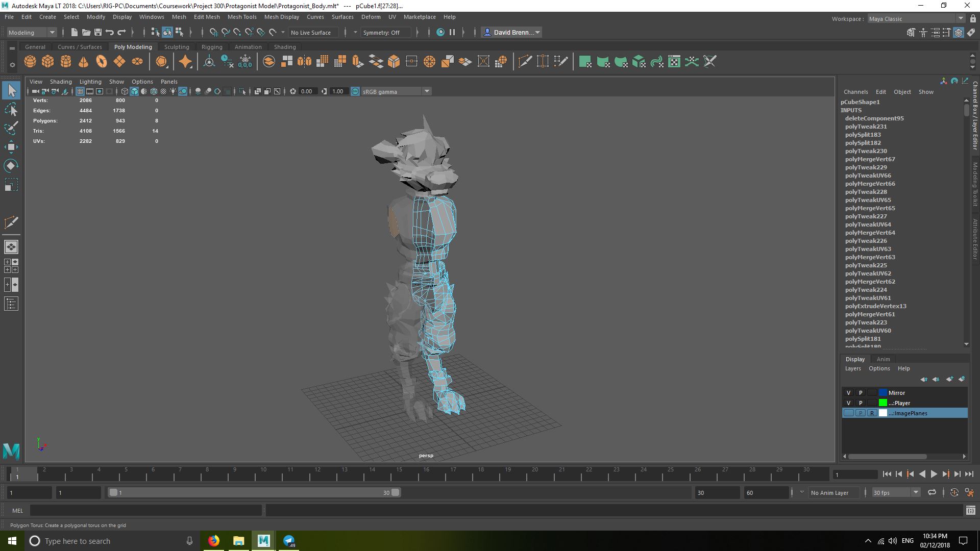Click the ImagePlanes layer white color swatch
Screen dimensions: 980x551
883,413
